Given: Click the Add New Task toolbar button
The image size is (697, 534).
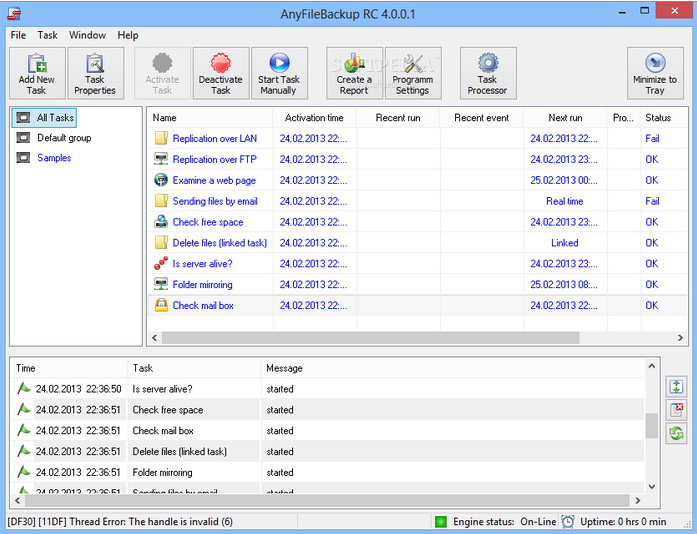Looking at the screenshot, I should [x=37, y=73].
